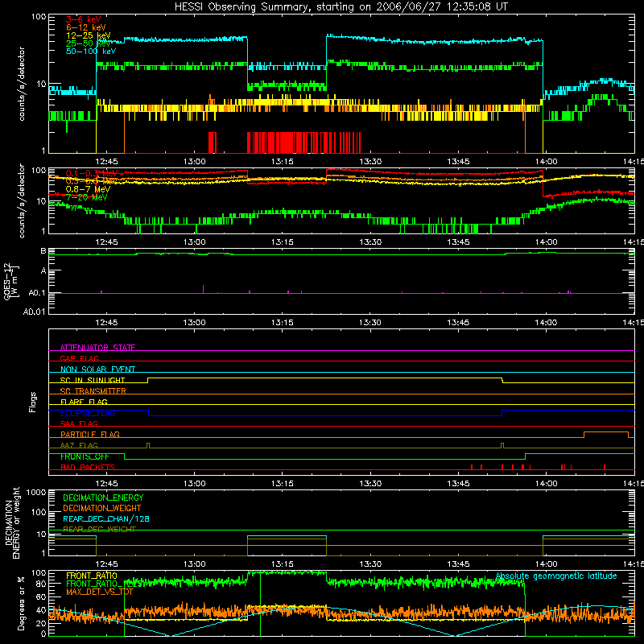
Task: Click the Absolute geomagnetic latitude label
Action: click(556, 576)
